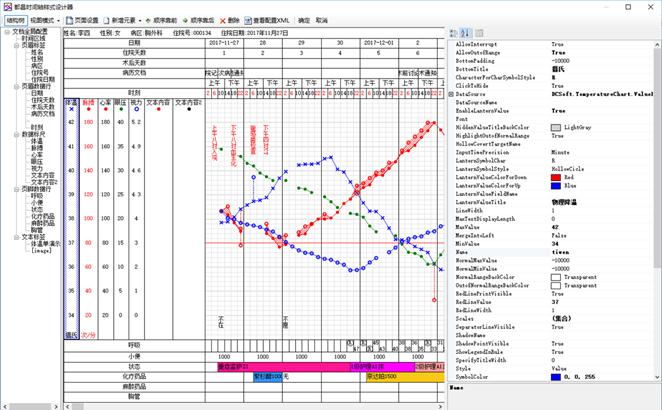
Task: Click the red X 删除 delete icon
Action: [x=221, y=19]
